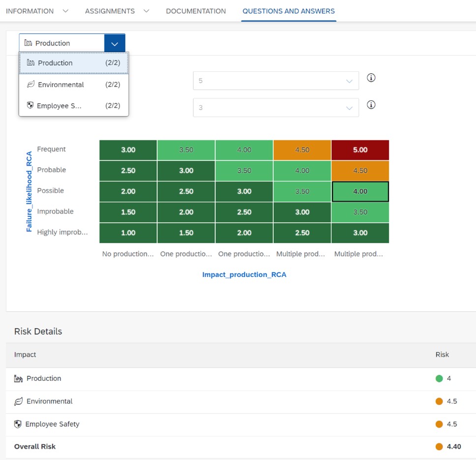Expand the ASSIGNMENTS tab chevron
The width and height of the screenshot is (476, 460).
click(147, 11)
